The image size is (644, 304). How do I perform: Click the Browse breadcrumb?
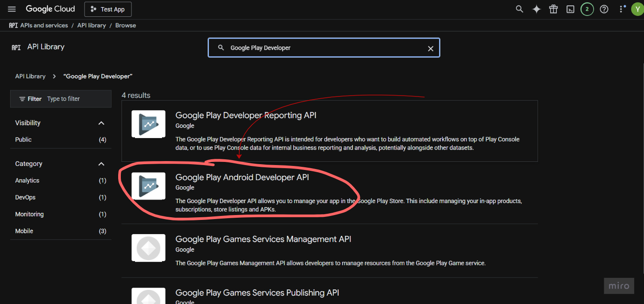(x=126, y=25)
